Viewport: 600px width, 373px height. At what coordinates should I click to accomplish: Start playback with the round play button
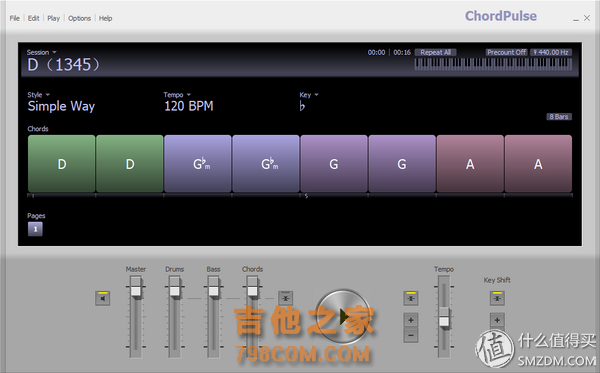[342, 317]
